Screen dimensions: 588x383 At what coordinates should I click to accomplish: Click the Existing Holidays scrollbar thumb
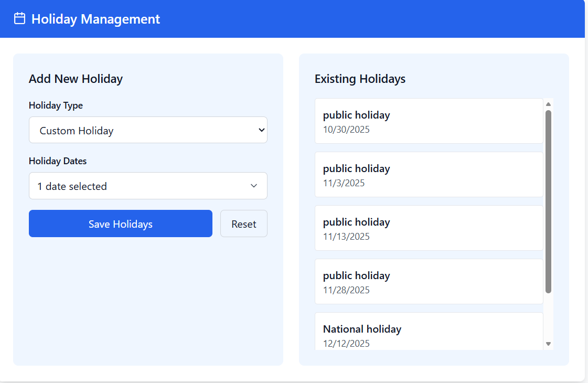coord(548,201)
